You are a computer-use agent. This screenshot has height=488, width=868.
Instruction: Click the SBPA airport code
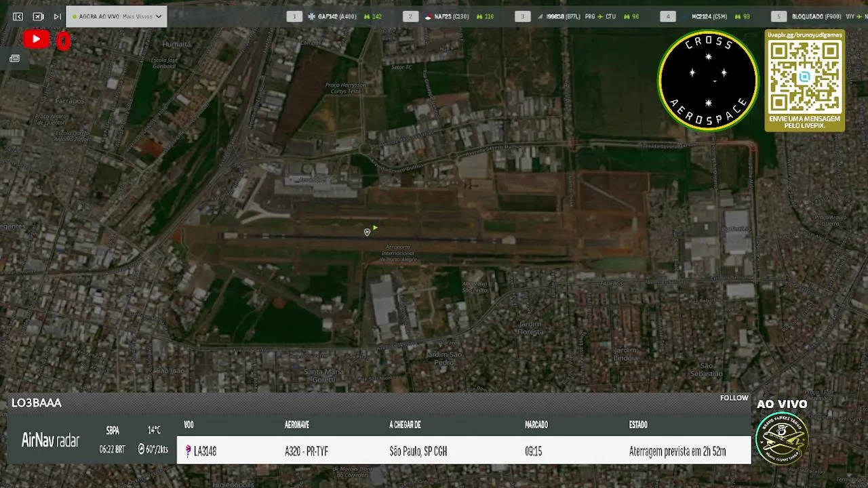[113, 430]
